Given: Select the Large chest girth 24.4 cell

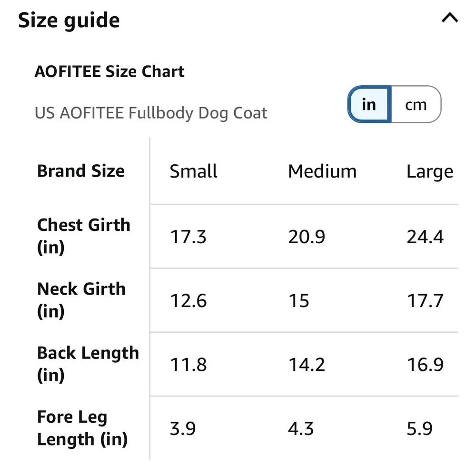Looking at the screenshot, I should 425,237.
